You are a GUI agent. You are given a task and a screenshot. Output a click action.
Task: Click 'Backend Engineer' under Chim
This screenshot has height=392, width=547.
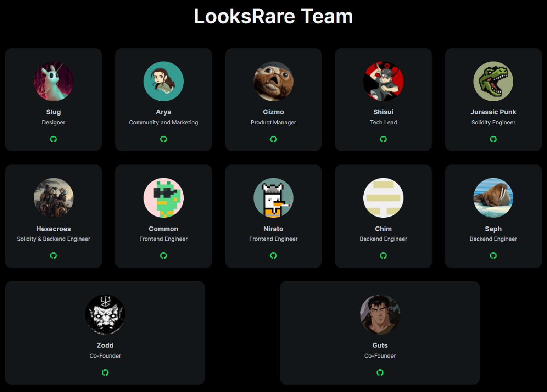(x=383, y=239)
